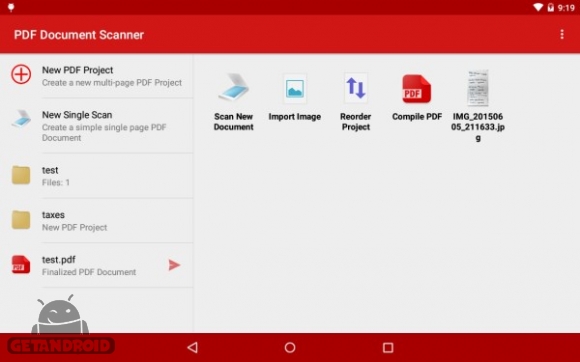Tap the 'Compile PDF' label
This screenshot has width=580, height=362.
point(417,117)
